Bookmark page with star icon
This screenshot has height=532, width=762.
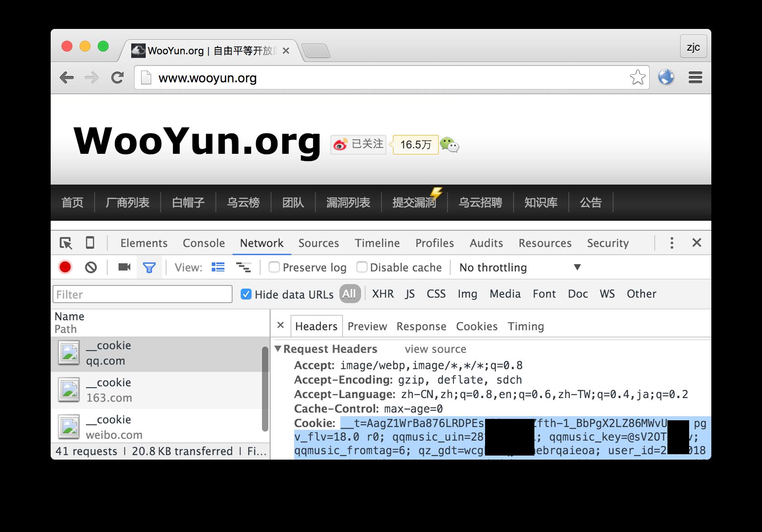[638, 78]
